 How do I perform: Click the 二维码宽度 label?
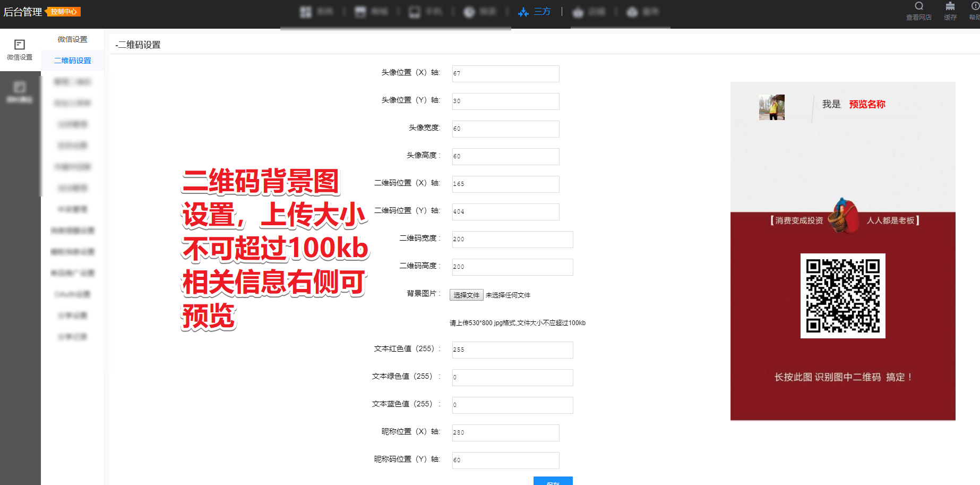419,238
